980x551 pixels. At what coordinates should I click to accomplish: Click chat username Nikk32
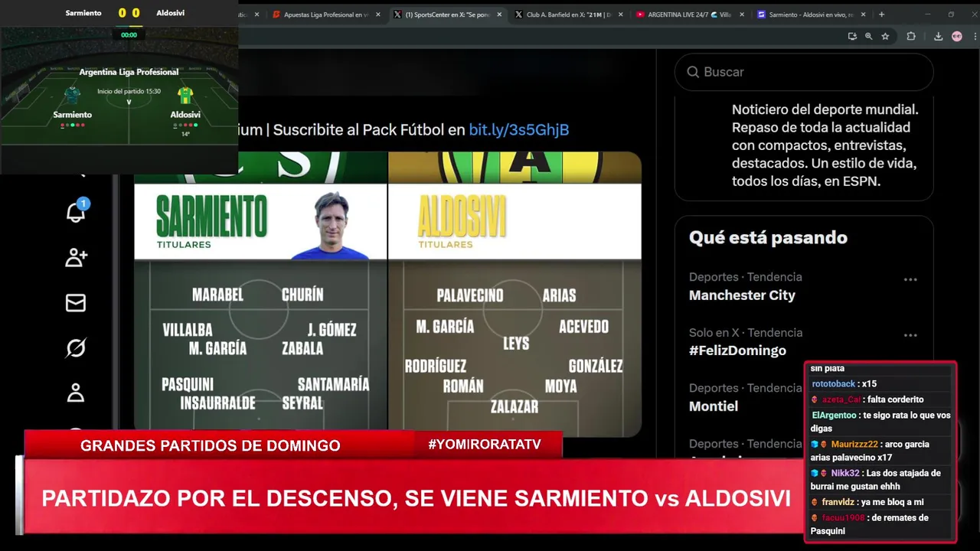coord(845,474)
